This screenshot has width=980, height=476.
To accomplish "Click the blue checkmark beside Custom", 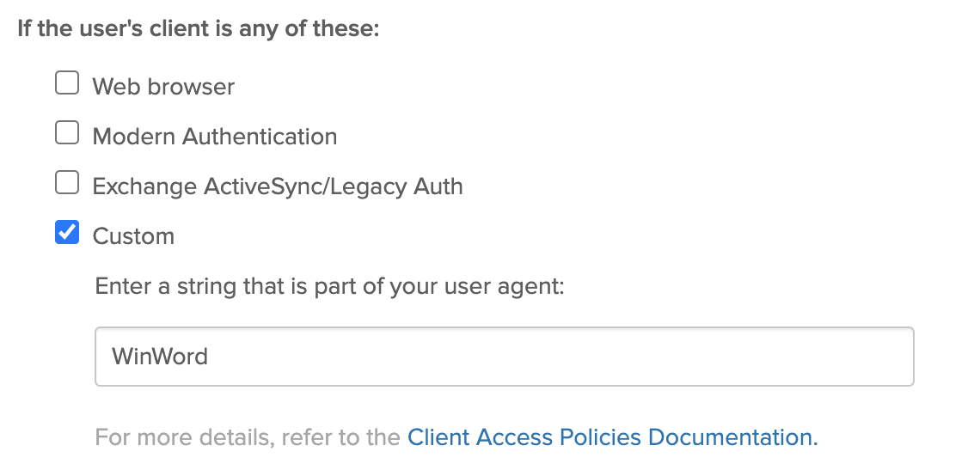I will [67, 233].
